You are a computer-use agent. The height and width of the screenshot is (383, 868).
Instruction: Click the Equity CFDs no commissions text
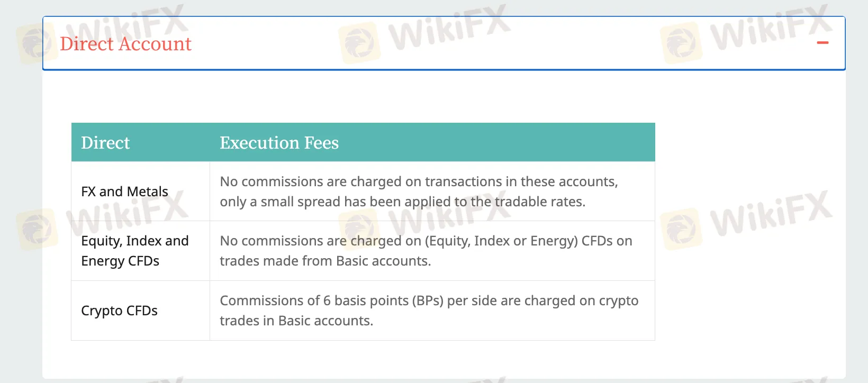click(426, 251)
